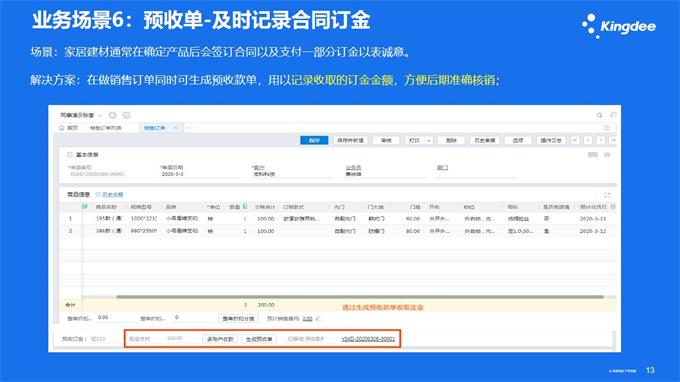Open the 打印 print dropdown arrow
Viewport: 680px width, 382px height.
pyautogui.click(x=429, y=140)
